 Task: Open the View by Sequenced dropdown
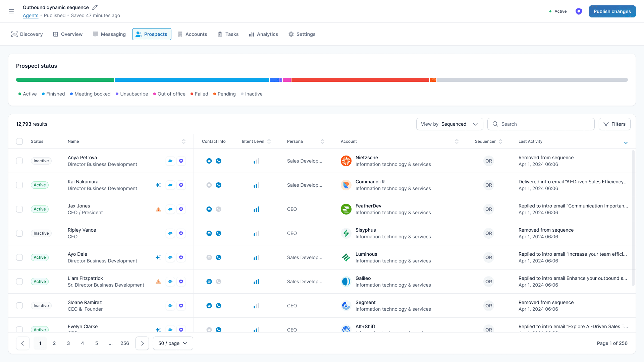pos(449,124)
